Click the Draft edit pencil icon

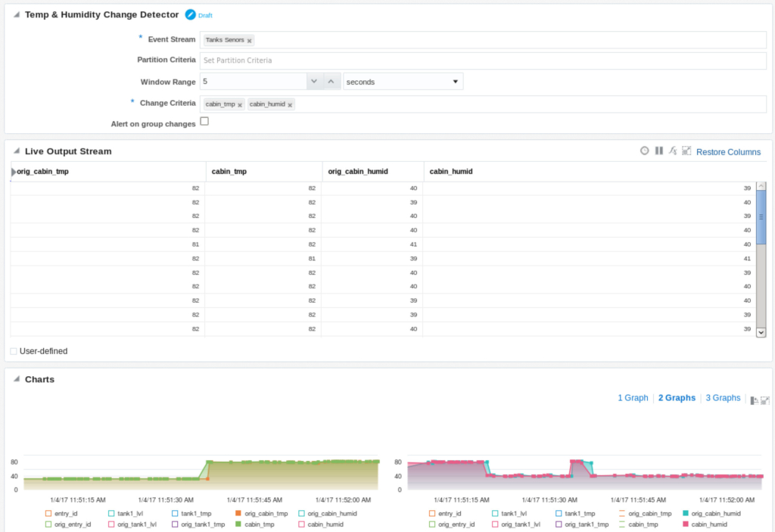190,15
